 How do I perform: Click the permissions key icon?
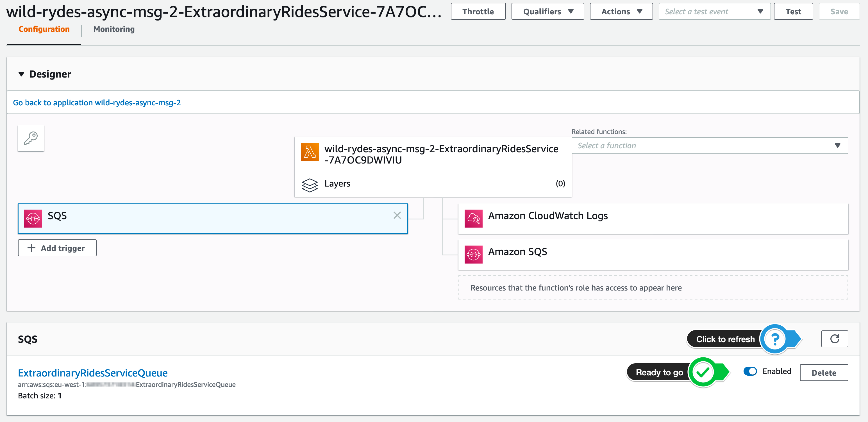tap(31, 138)
